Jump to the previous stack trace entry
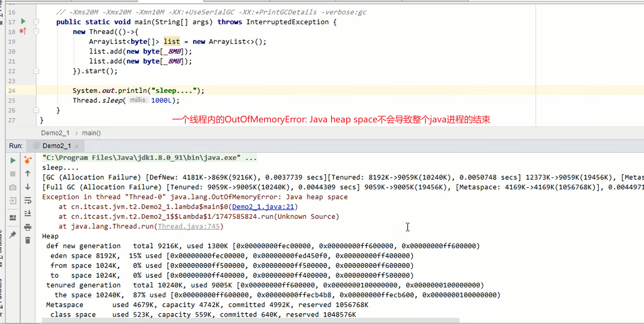The height and width of the screenshot is (324, 644). (27, 173)
